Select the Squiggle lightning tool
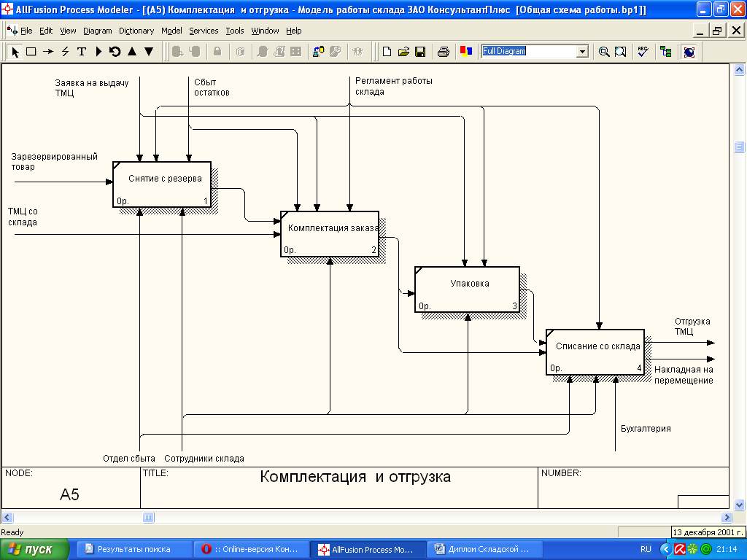747x560 pixels. point(65,52)
